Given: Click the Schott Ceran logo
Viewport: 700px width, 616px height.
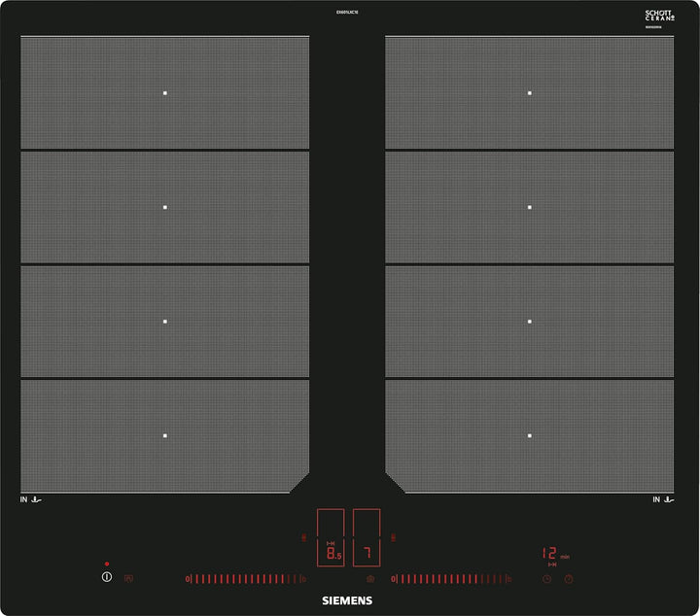Looking at the screenshot, I should click(659, 17).
